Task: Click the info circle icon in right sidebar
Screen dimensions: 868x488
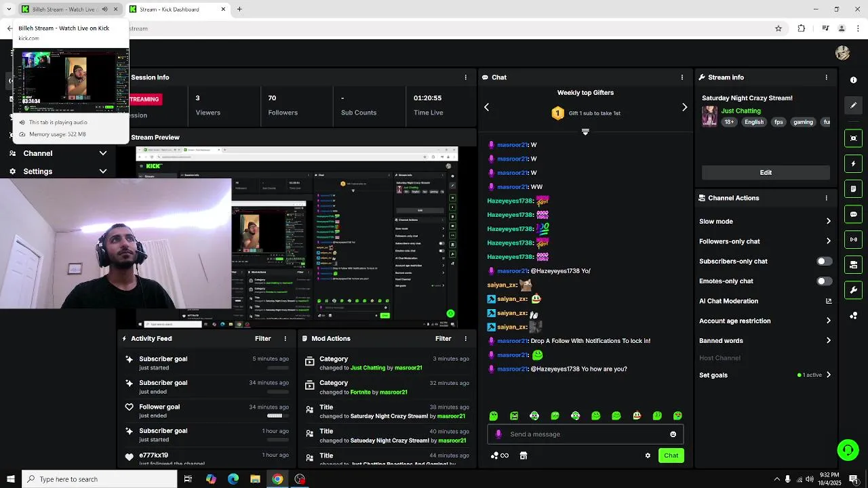Action: (x=853, y=80)
